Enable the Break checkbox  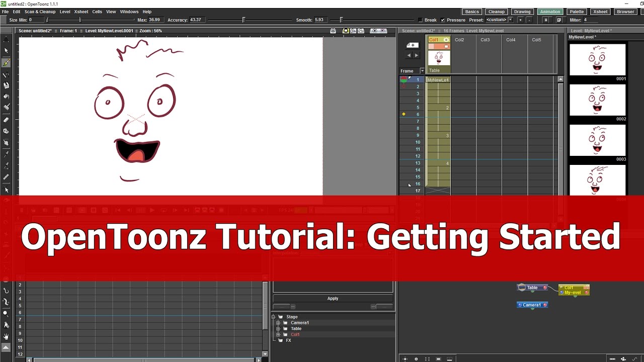421,20
